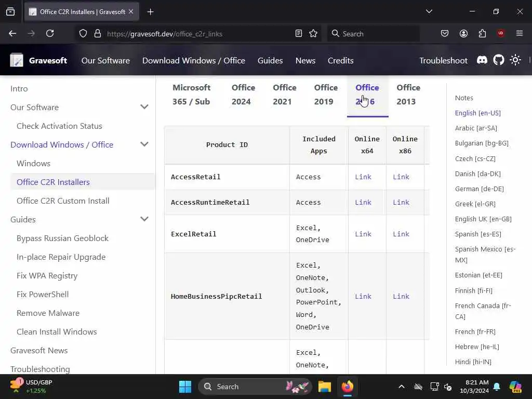Switch to Office 2013 tab
Screen dimensions: 532x399
(x=408, y=95)
